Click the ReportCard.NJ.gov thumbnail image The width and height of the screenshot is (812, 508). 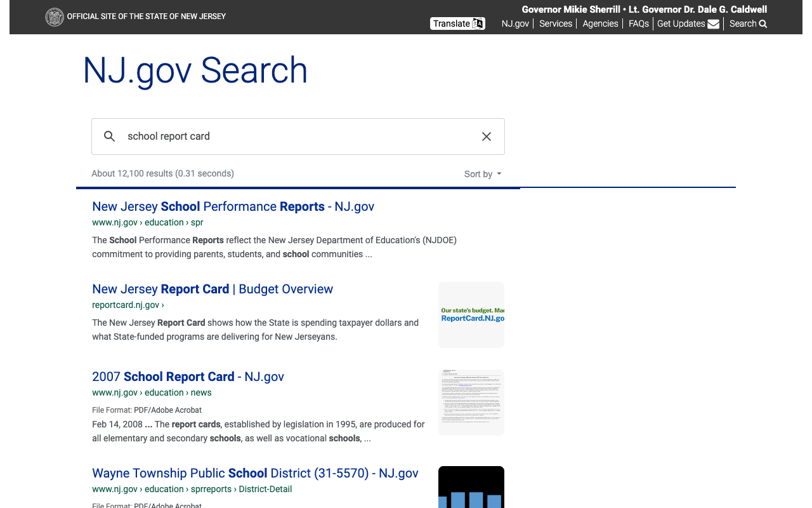471,315
